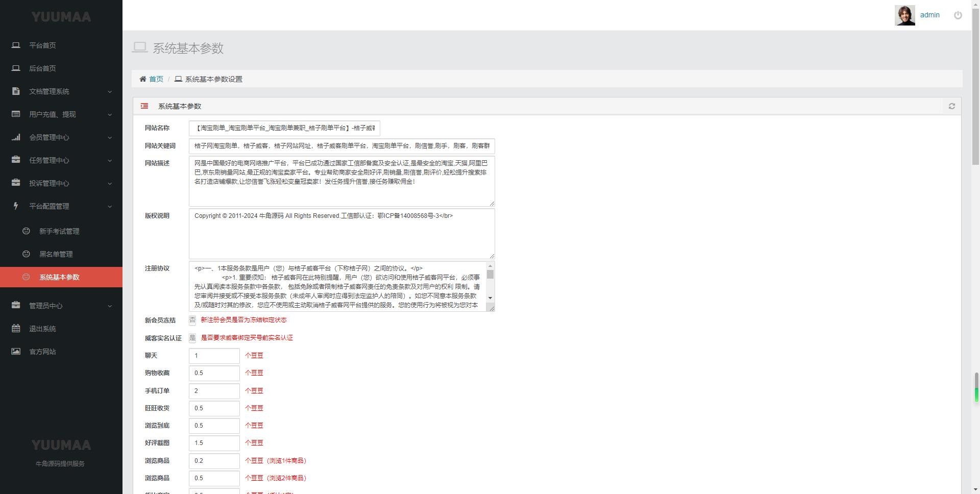Screen dimensions: 980x494
Task: Click the refresh icon in panel header
Action: (x=951, y=106)
